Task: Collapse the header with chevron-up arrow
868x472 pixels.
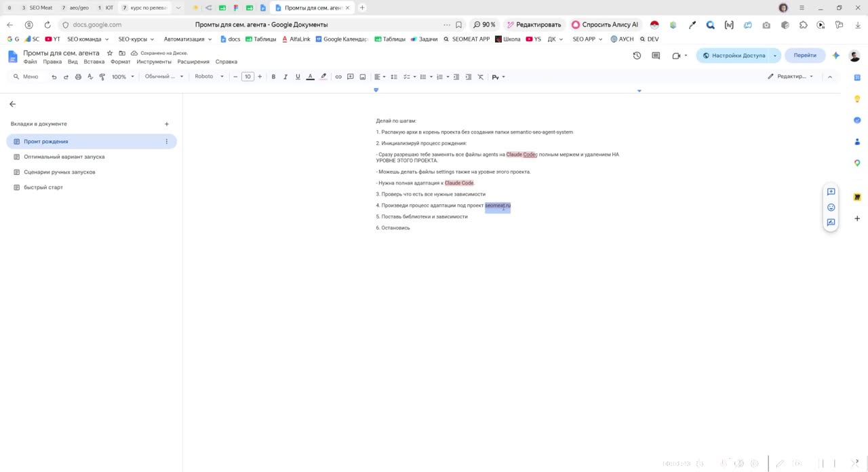Action: [x=830, y=77]
